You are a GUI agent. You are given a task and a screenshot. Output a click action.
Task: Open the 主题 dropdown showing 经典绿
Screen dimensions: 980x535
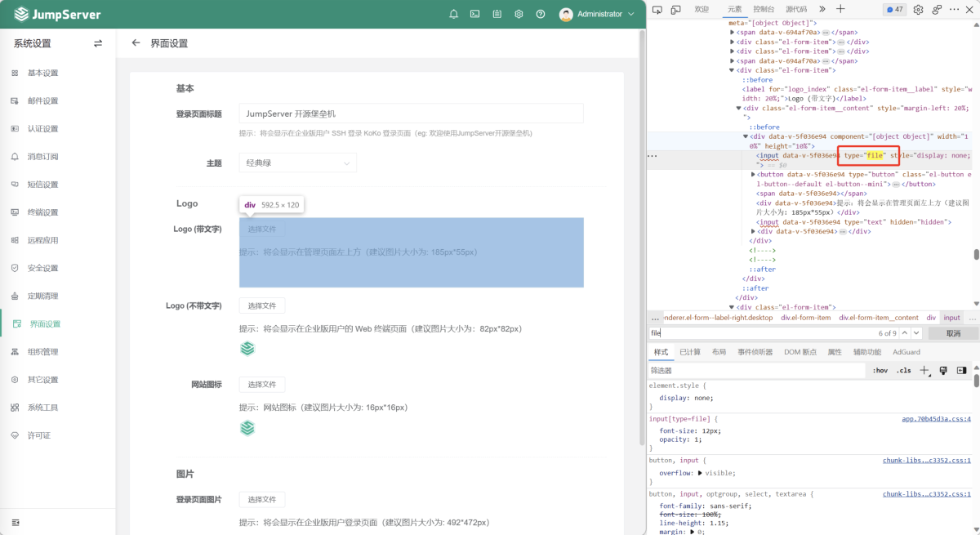pyautogui.click(x=297, y=163)
